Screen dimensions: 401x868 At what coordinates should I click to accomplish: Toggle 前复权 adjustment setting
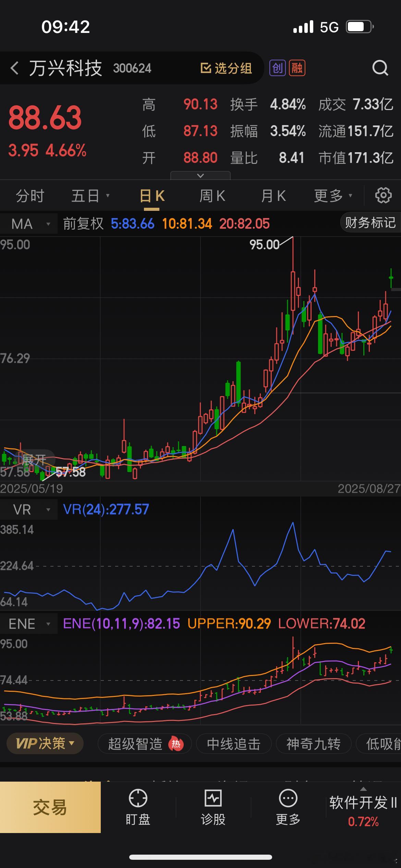[83, 224]
